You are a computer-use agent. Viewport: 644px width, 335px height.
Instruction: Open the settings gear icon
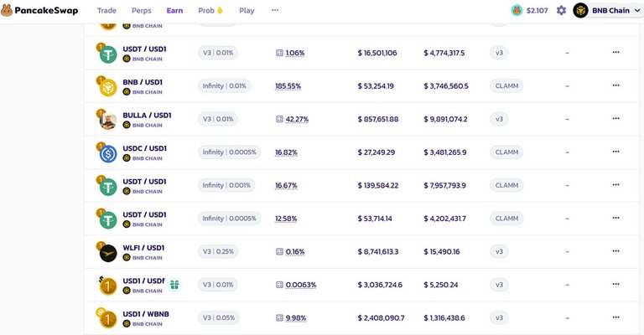click(x=561, y=11)
